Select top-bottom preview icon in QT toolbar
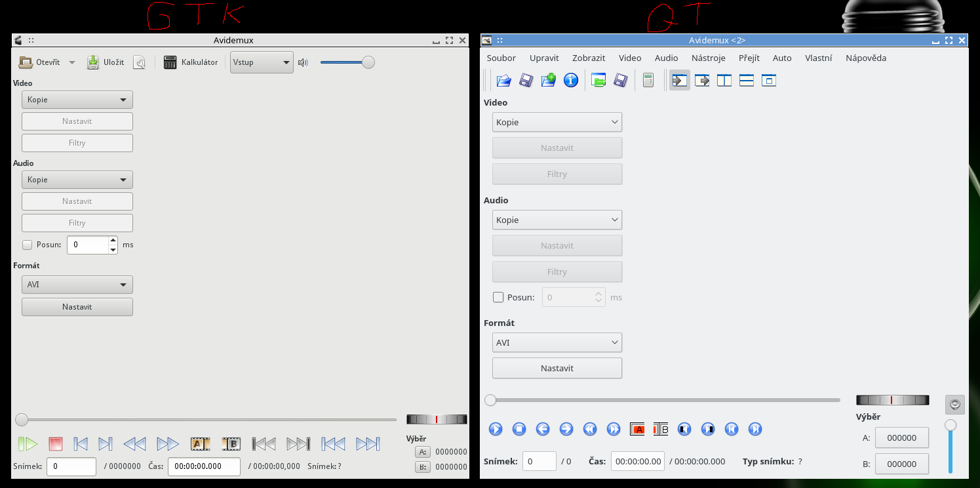Image resolution: width=980 pixels, height=488 pixels. [747, 81]
